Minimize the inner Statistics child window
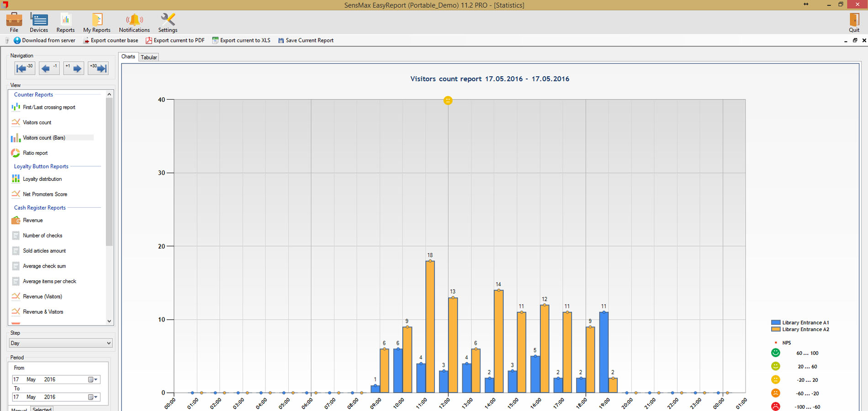 tap(846, 41)
